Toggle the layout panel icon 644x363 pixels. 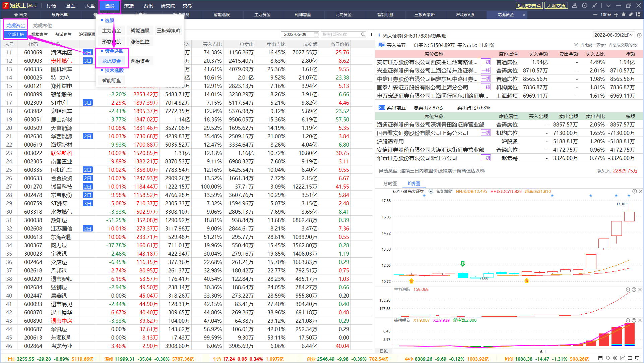tap(638, 14)
